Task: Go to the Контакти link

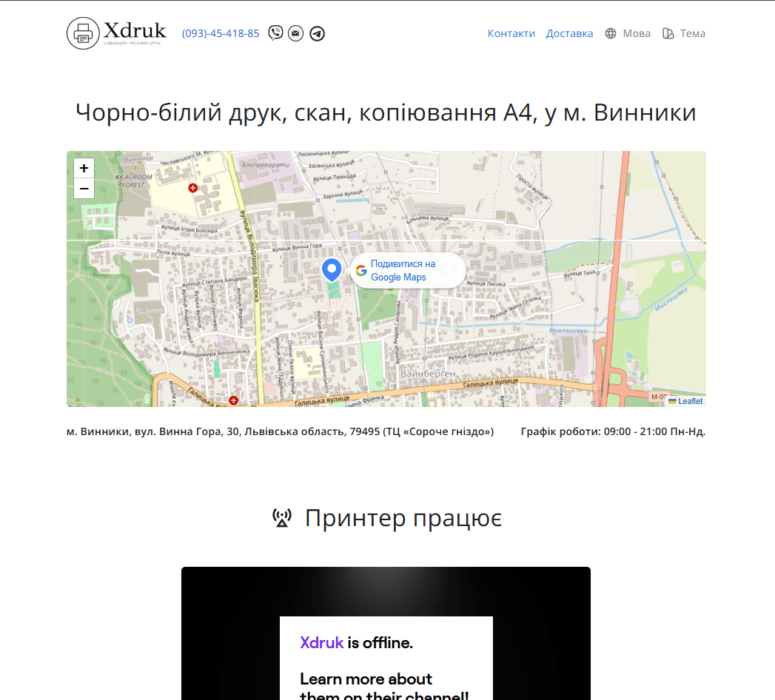Action: point(511,33)
